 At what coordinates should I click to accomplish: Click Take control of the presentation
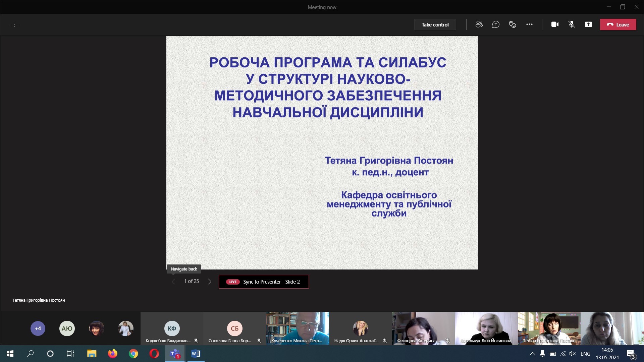coord(435,24)
